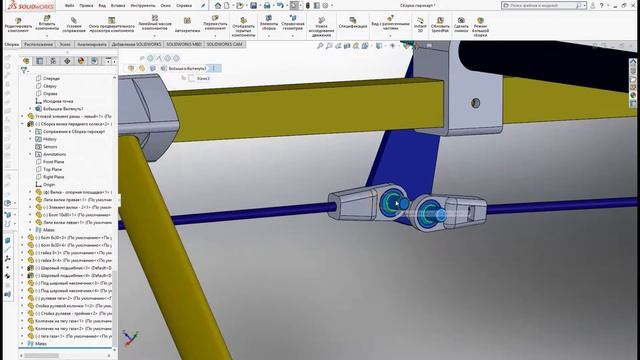640x360 pixels.
Task: Click New Motion Study tool
Action: (321, 27)
